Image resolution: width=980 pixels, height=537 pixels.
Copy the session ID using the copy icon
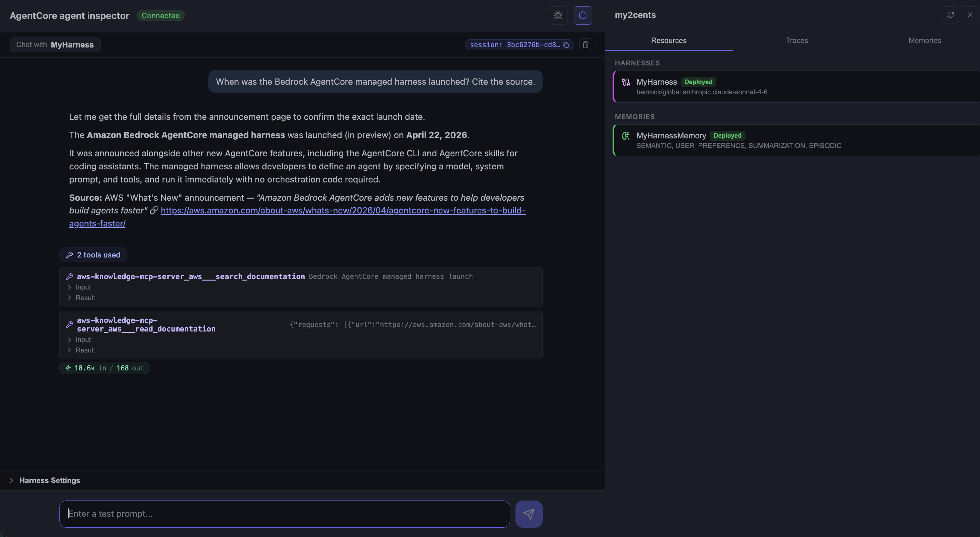566,44
